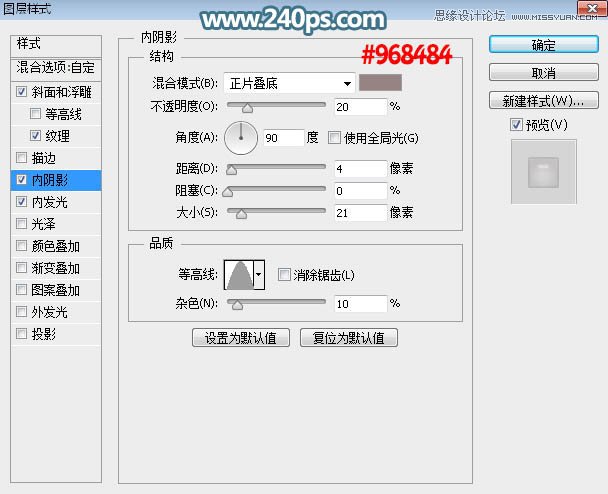608x494 pixels.
Task: Click the 杂色 slider handle
Action: (237, 305)
